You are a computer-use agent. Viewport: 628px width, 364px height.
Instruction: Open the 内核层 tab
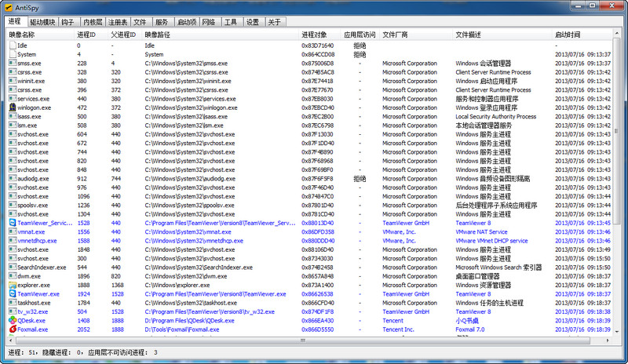[93, 22]
